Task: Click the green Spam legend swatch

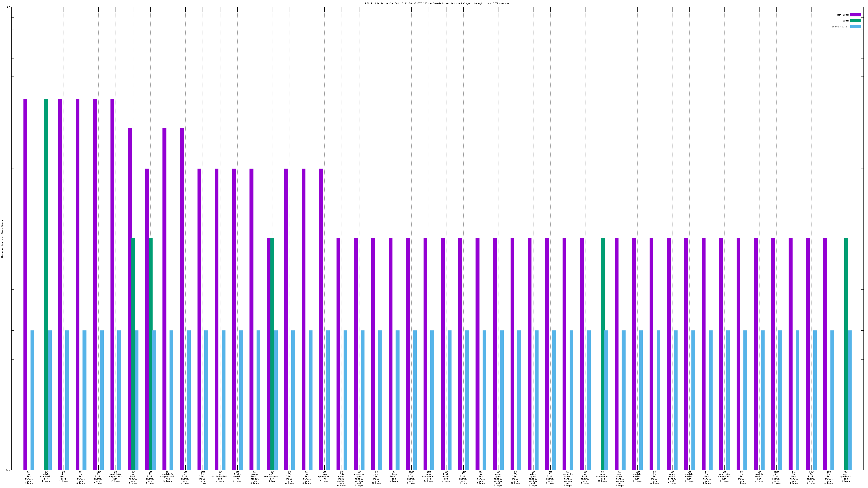Action: click(x=855, y=21)
